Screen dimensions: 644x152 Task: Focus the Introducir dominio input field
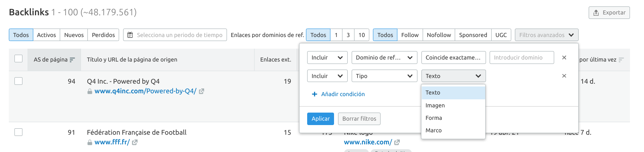click(522, 58)
